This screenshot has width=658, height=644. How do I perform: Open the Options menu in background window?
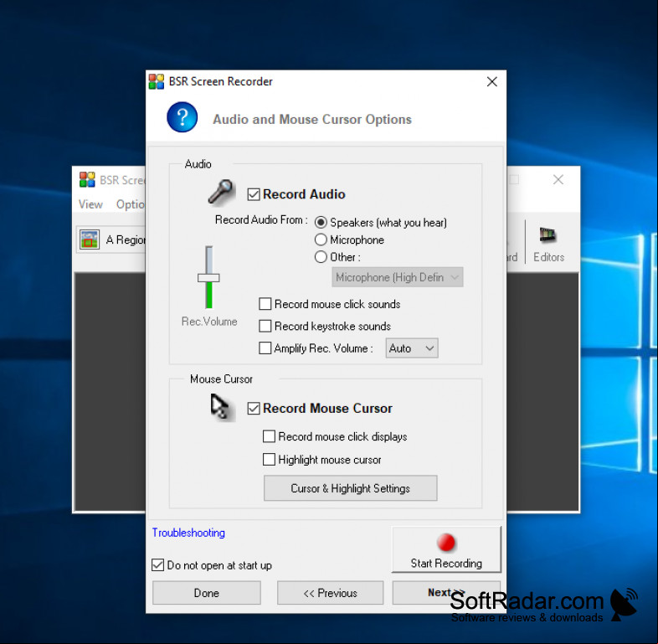tap(131, 204)
